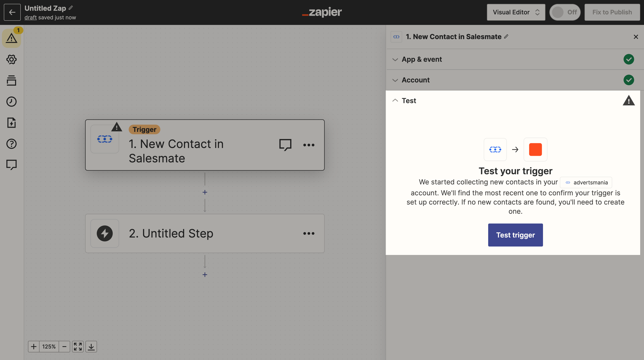Click the Salesmate icon in panel header

coord(396,37)
